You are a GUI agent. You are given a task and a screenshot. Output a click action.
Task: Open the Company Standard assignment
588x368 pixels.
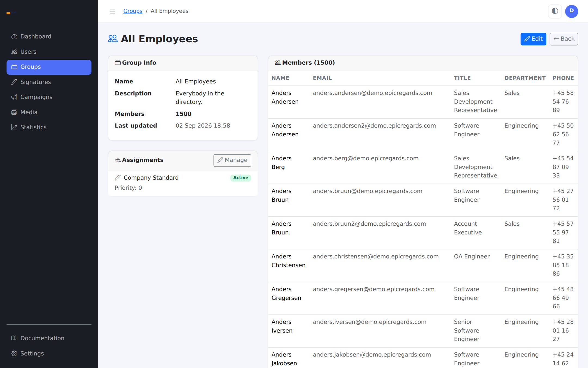[x=151, y=178]
